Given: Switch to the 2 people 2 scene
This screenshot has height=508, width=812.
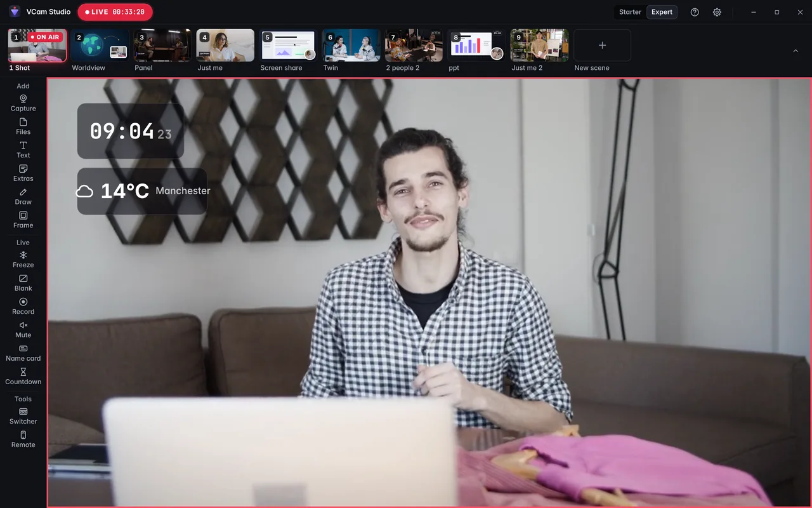Looking at the screenshot, I should (414, 45).
